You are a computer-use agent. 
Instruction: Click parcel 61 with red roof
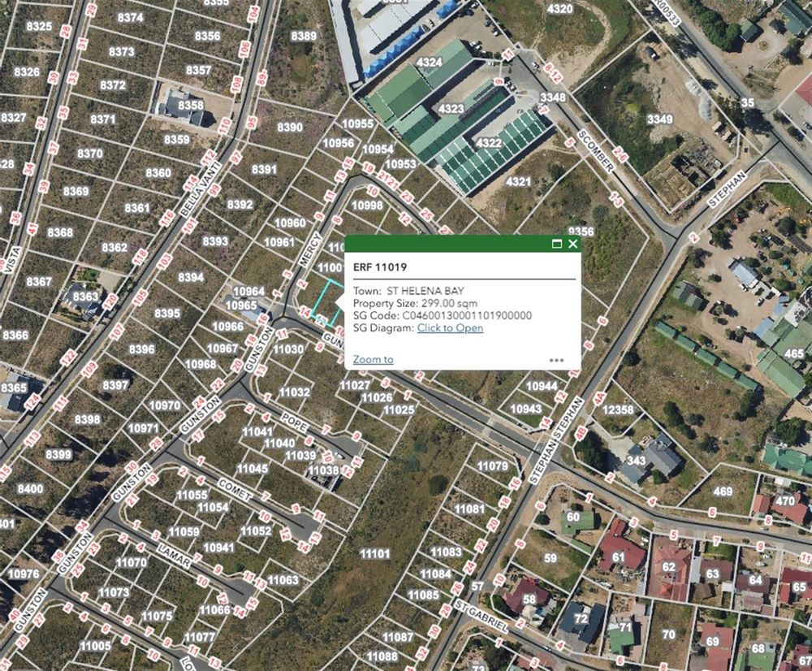coord(618,557)
